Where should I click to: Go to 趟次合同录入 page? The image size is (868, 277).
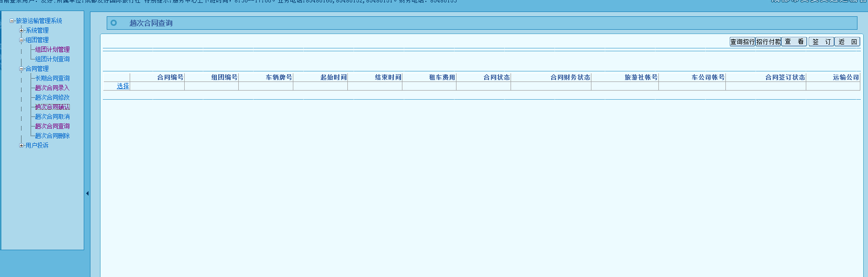(x=52, y=88)
